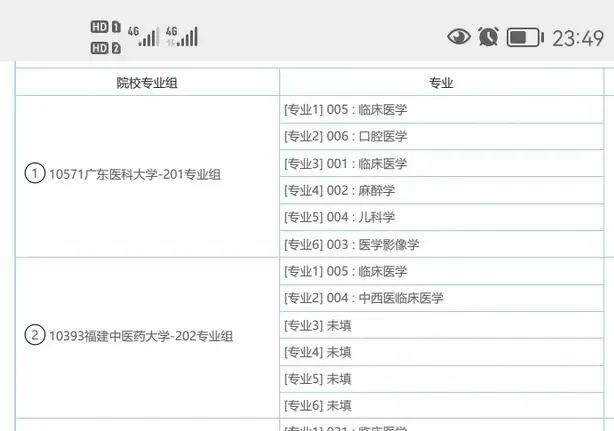
Task: Select the 院校专业组 column header
Action: [x=147, y=82]
